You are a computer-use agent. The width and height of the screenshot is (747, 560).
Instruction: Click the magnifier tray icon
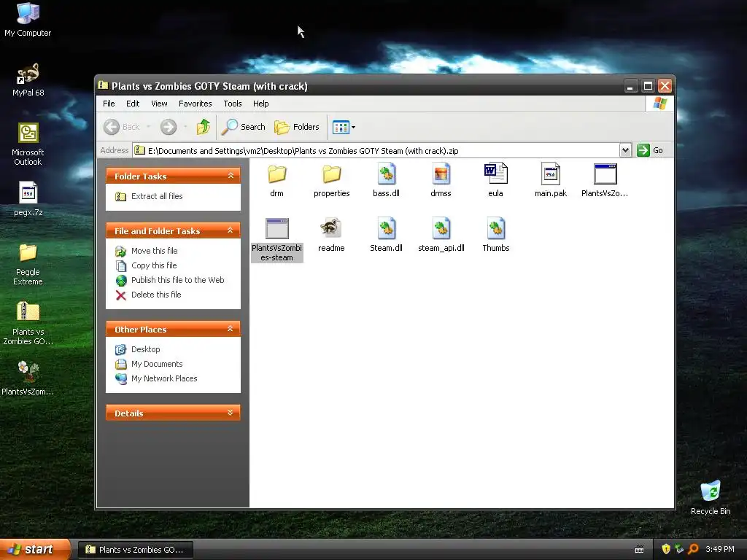(x=693, y=549)
